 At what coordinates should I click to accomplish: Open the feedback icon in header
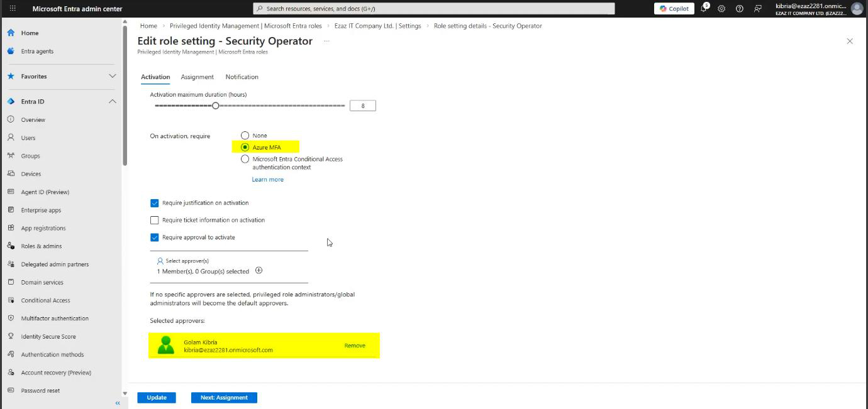[758, 9]
